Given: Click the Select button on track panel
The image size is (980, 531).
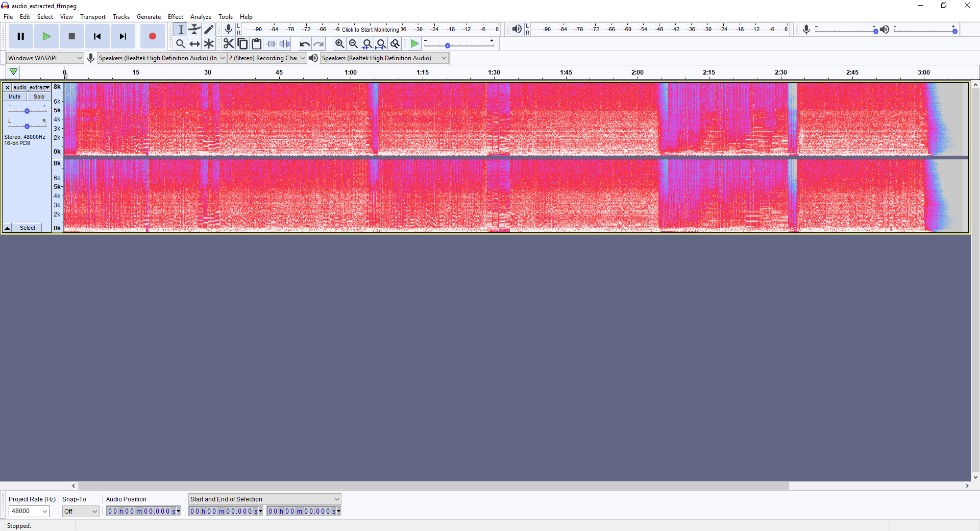Looking at the screenshot, I should [28, 228].
